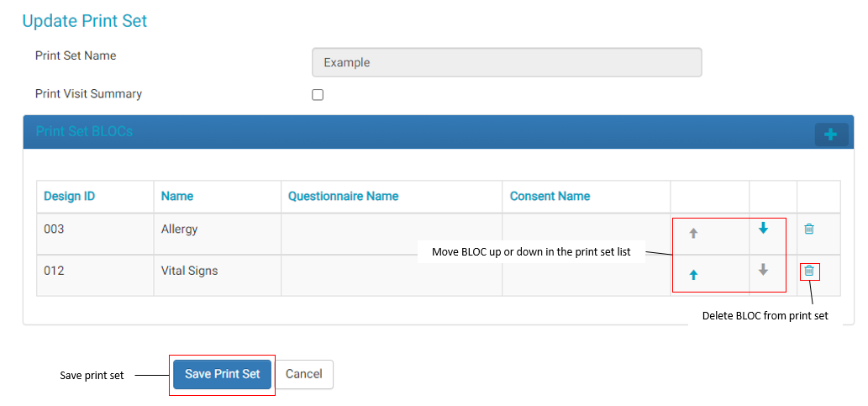
Task: Click the greyed down arrow in Vital Signs row
Action: click(x=763, y=270)
